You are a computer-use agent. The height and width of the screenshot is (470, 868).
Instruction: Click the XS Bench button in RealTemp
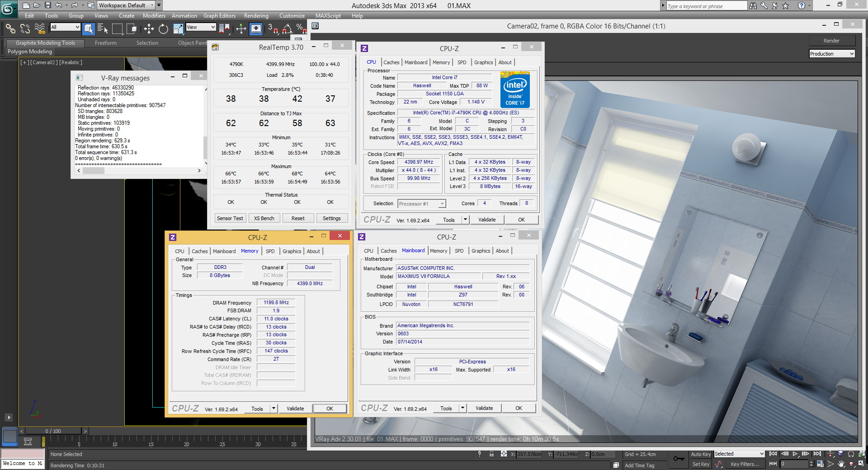tap(264, 218)
